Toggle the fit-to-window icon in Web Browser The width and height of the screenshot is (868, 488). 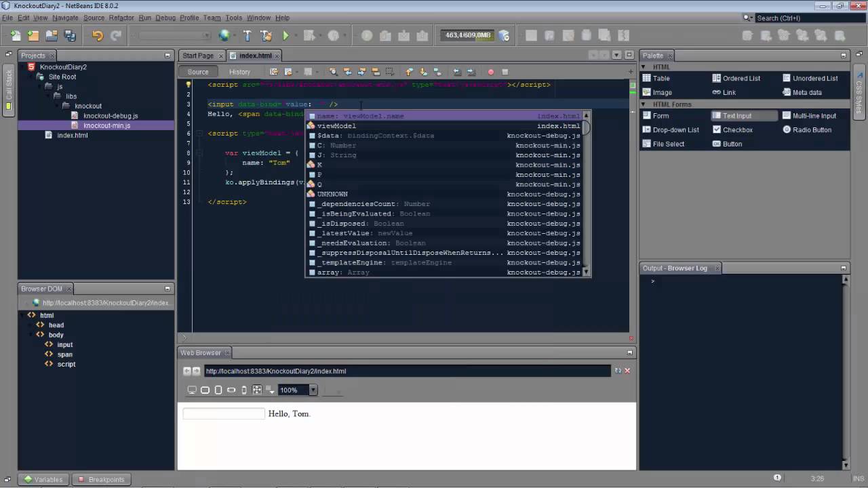point(257,390)
